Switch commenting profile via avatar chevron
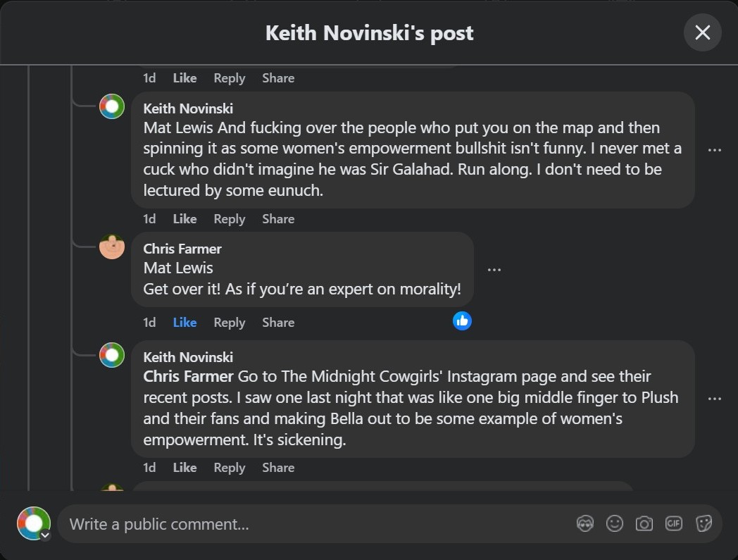Image resolution: width=738 pixels, height=560 pixels. [45, 535]
